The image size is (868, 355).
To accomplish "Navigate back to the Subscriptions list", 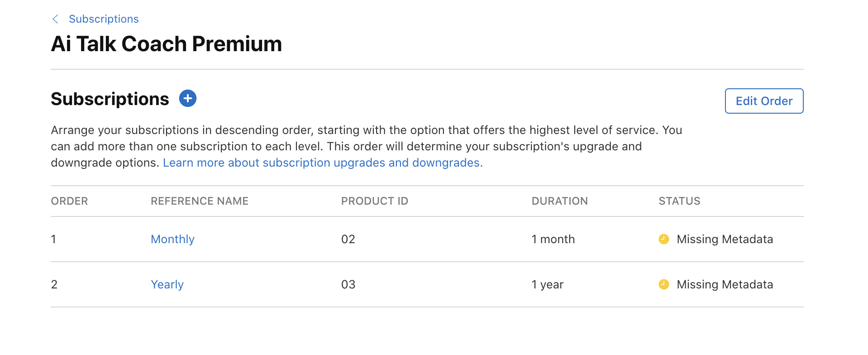I will [104, 19].
